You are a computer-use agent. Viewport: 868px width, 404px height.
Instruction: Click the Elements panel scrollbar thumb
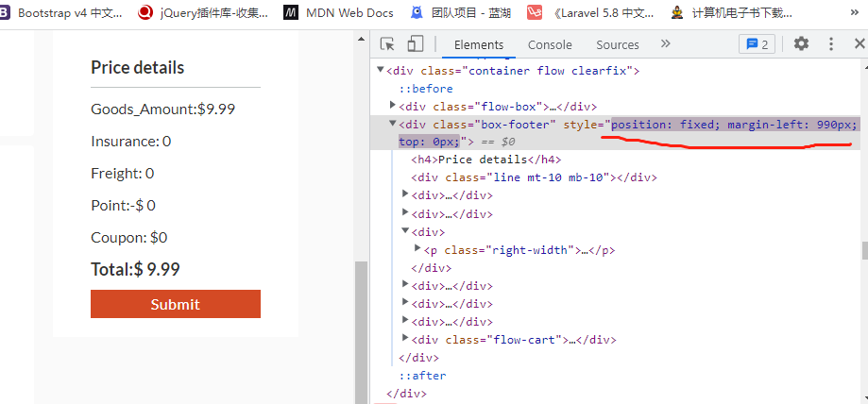(864, 250)
